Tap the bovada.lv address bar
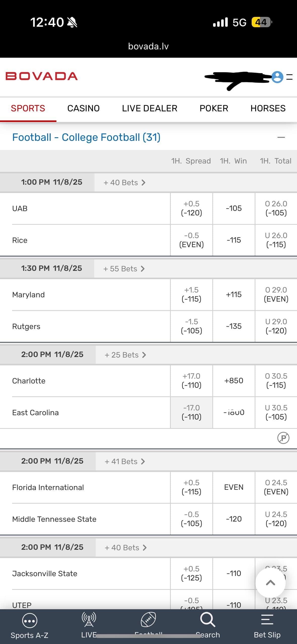This screenshot has height=644, width=297. coord(148,46)
